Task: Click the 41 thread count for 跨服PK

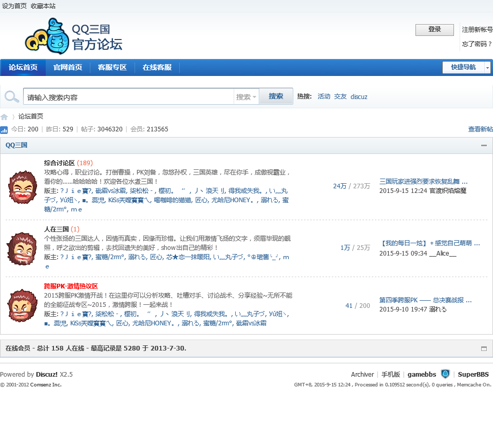Action: point(349,306)
